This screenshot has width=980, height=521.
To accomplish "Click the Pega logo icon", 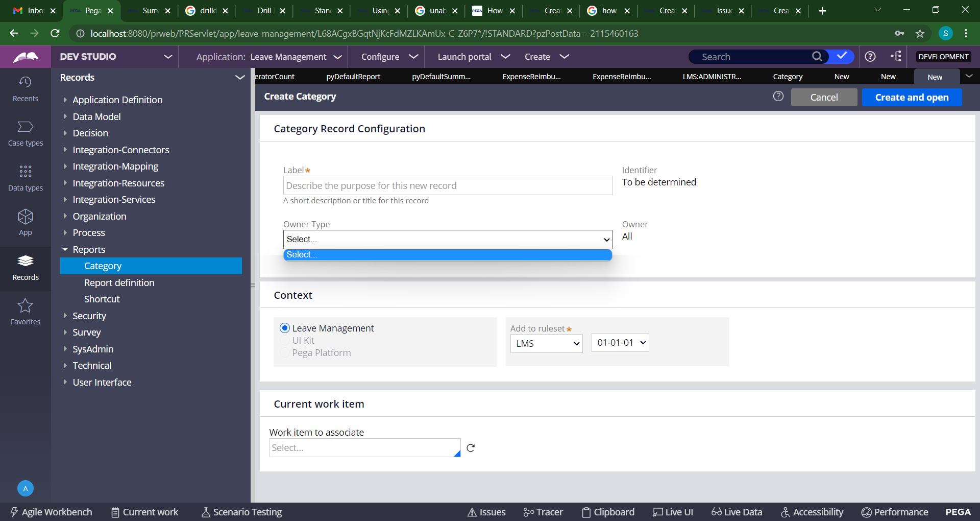I will tap(26, 57).
